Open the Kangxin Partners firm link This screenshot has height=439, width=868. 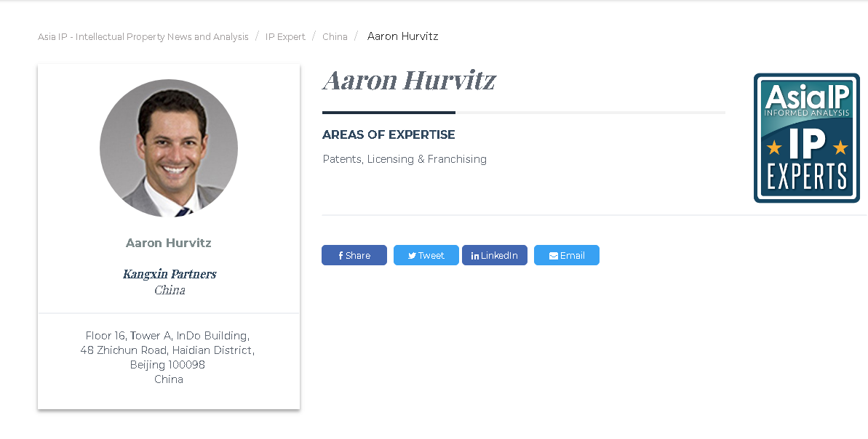[x=170, y=274]
